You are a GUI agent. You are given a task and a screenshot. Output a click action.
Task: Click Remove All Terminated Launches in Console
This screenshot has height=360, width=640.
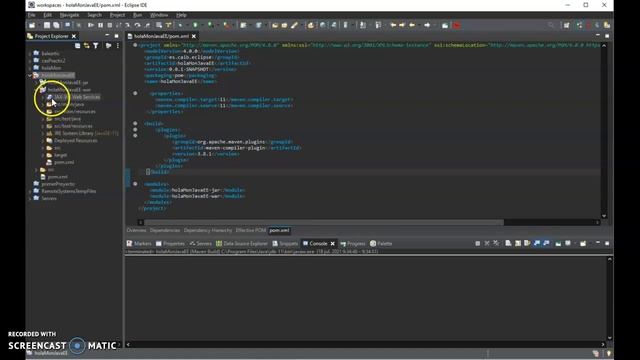tap(496, 243)
